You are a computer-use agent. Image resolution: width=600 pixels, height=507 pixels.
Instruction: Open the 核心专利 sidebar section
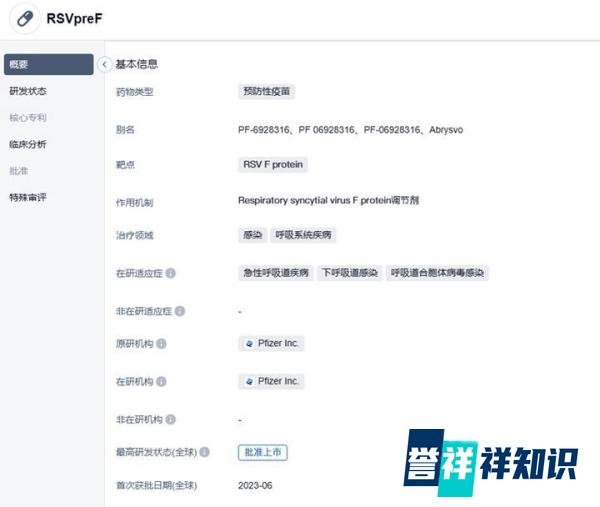click(28, 117)
